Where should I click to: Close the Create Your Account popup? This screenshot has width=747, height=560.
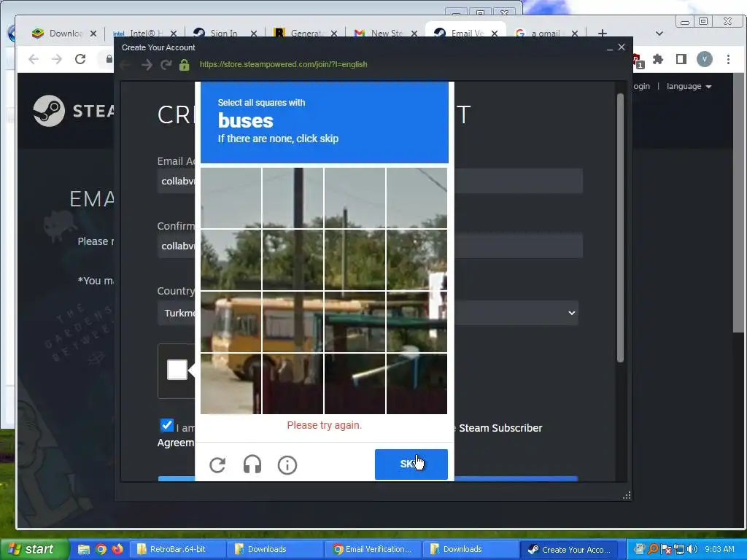click(622, 47)
